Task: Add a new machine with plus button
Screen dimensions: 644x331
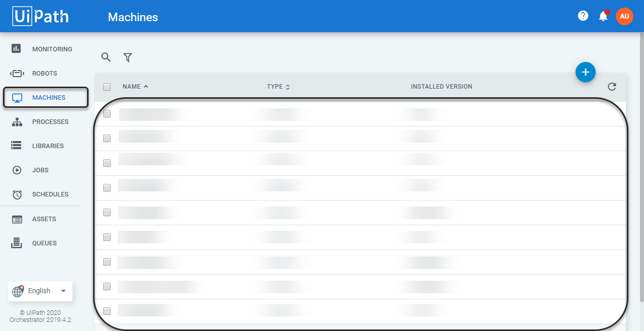Action: 585,73
